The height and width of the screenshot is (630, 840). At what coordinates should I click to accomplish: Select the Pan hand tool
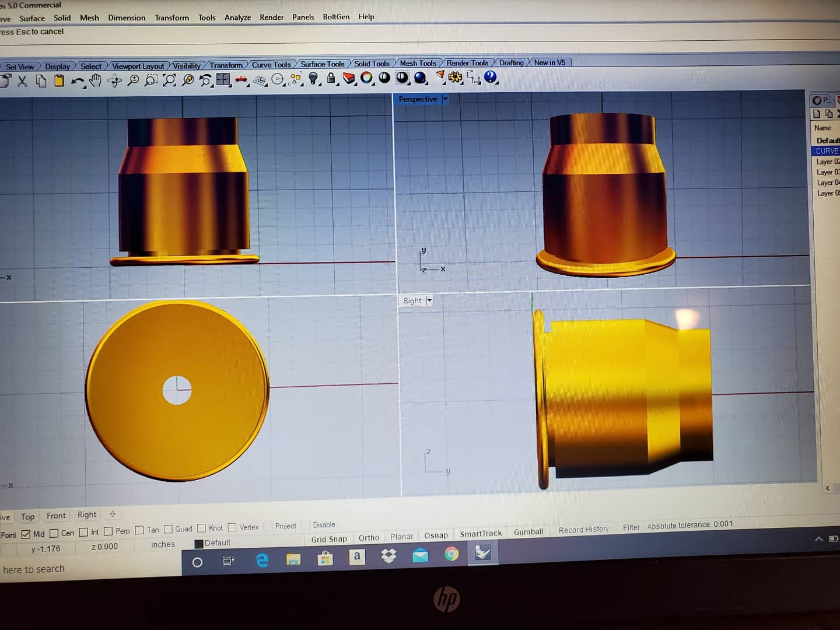pyautogui.click(x=96, y=80)
